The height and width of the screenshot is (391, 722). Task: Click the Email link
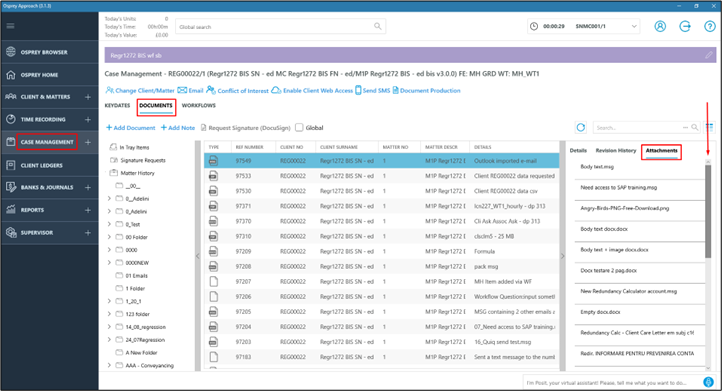coord(191,90)
